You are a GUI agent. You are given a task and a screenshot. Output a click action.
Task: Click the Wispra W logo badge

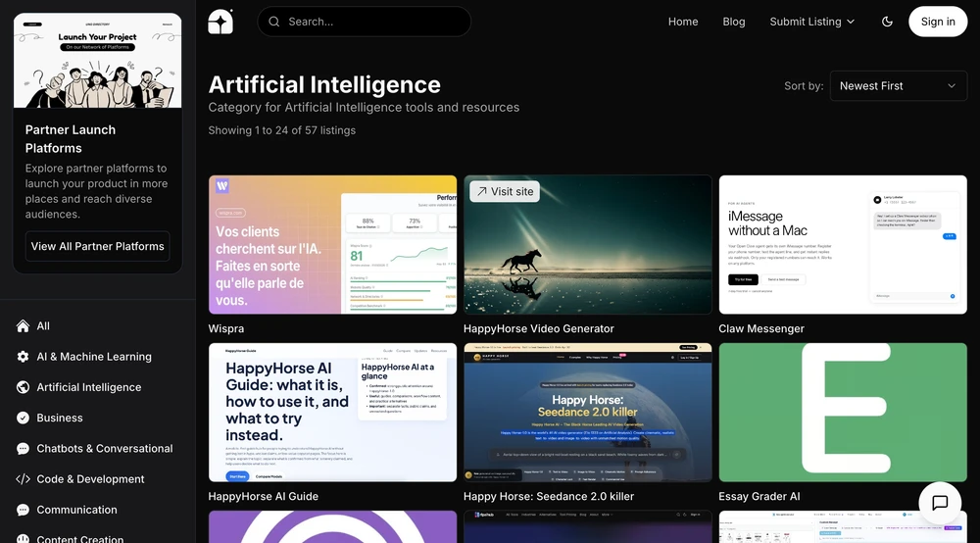pos(221,185)
